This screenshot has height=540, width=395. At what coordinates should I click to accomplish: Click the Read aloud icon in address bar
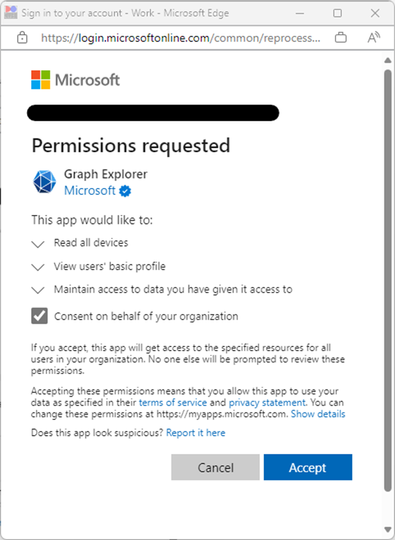(x=374, y=37)
